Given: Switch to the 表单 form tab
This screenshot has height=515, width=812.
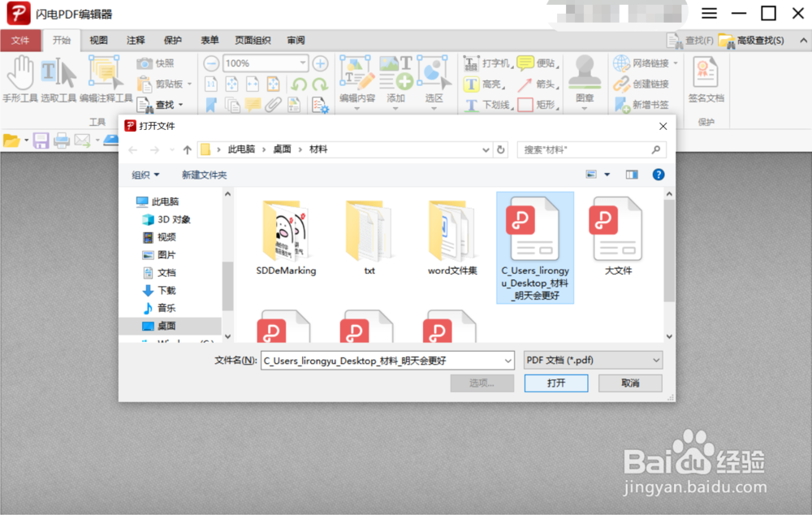Looking at the screenshot, I should click(x=209, y=41).
